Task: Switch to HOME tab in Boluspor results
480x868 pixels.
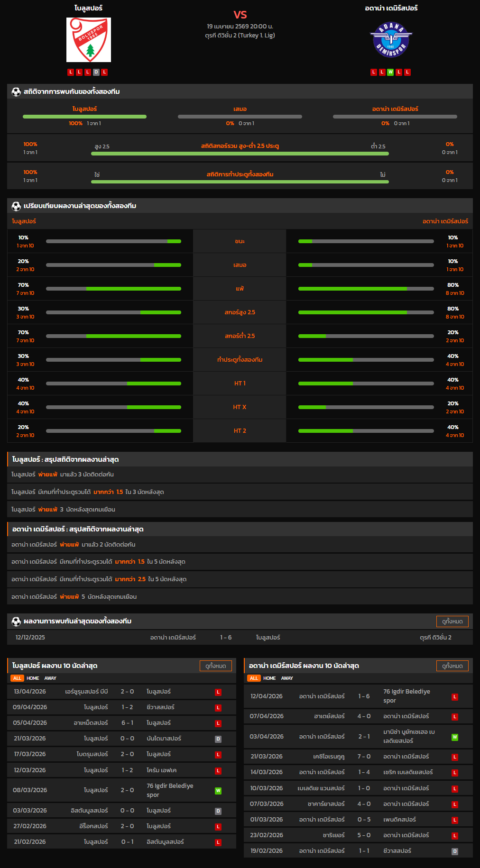Action: (x=33, y=678)
